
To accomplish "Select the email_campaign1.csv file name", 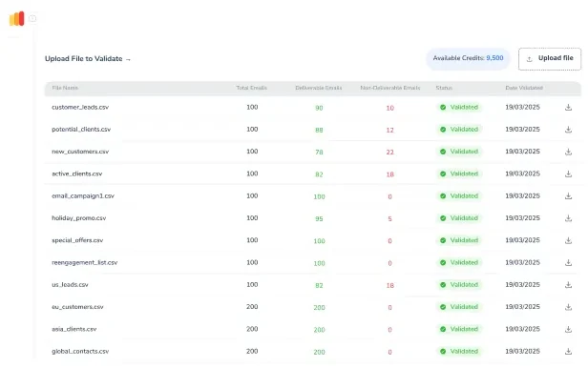I will [x=83, y=195].
